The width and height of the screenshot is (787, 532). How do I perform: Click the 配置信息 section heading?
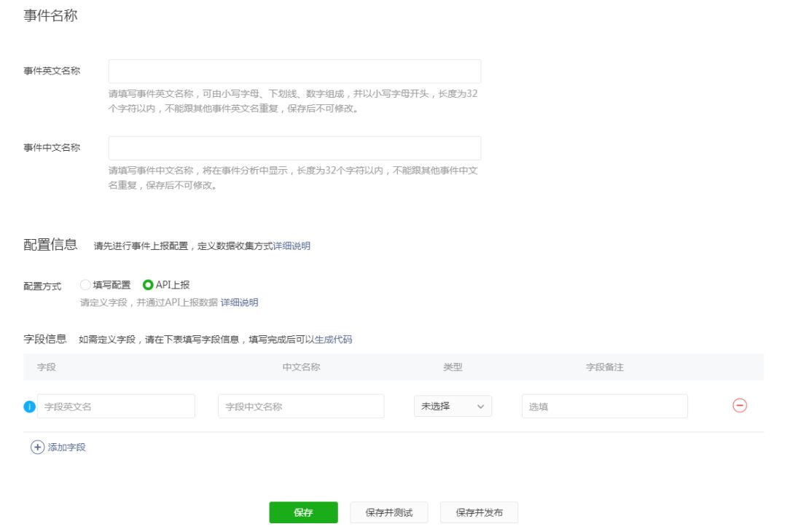pyautogui.click(x=50, y=244)
